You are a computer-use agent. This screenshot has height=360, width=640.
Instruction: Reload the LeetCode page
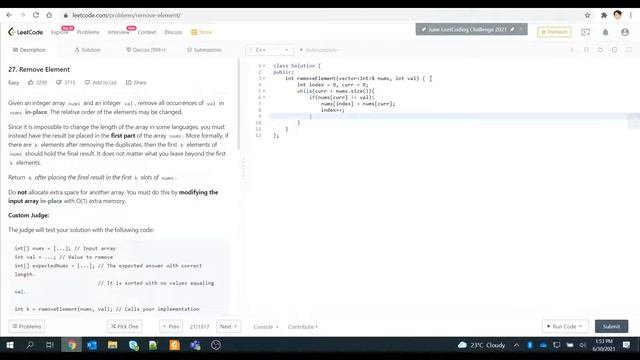(36, 15)
